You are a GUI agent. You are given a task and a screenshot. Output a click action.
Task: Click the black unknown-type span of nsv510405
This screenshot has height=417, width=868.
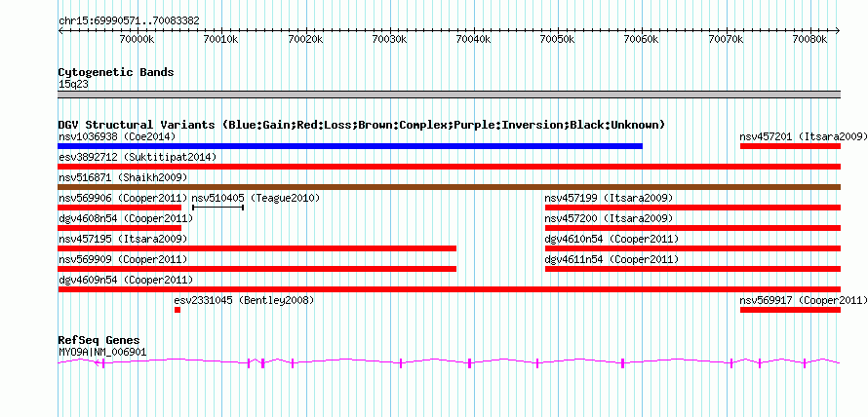218,208
